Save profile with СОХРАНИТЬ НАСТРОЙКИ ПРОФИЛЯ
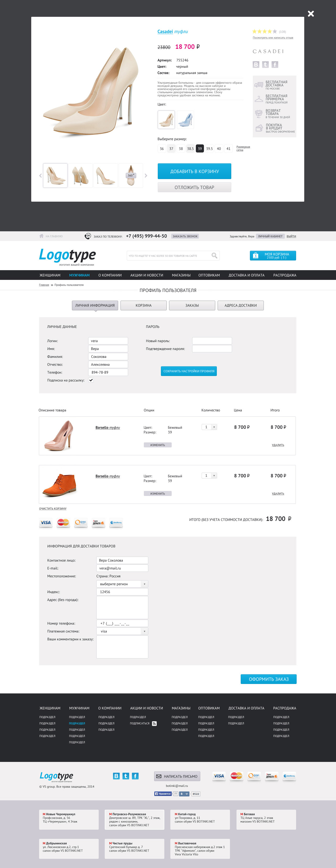336x868 pixels. [x=189, y=371]
